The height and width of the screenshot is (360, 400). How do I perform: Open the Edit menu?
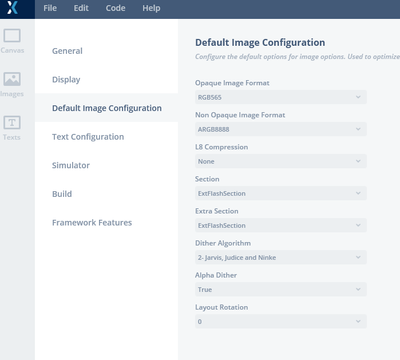point(81,8)
